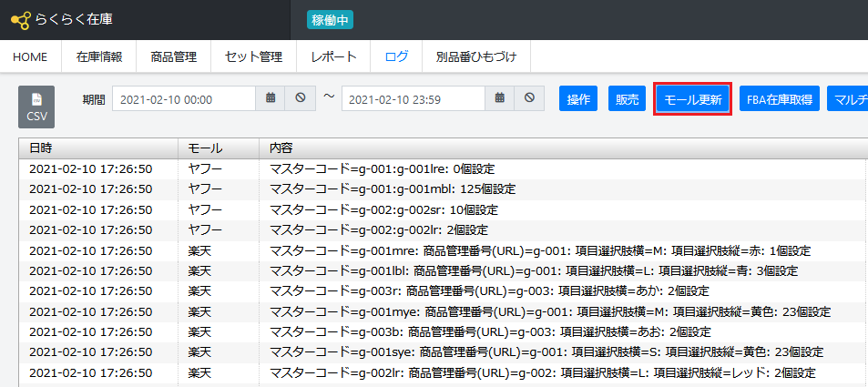Open the 商品管理 tab
Viewport: 868px width, 387px height.
pyautogui.click(x=173, y=56)
